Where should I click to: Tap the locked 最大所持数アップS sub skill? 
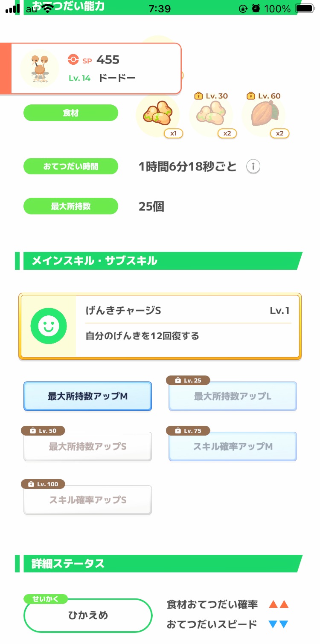coord(87,447)
